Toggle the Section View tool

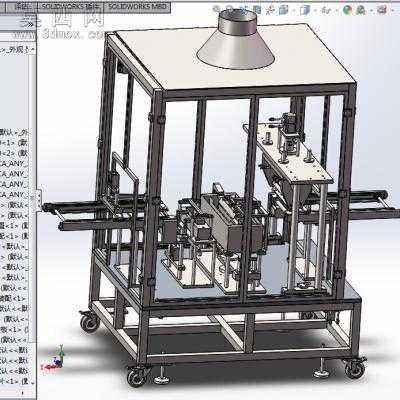pyautogui.click(x=257, y=10)
